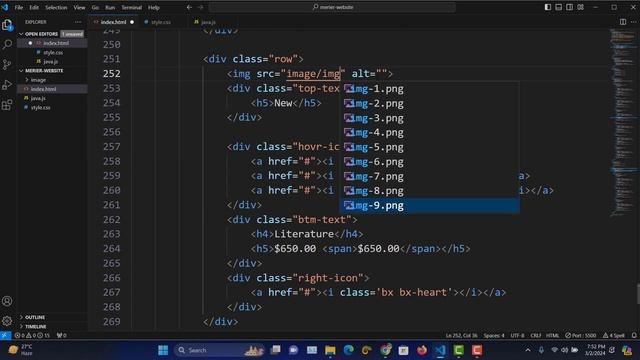Click the merier-website command center search box
Image resolution: width=640 pixels, height=360 pixels.
coord(332,7)
